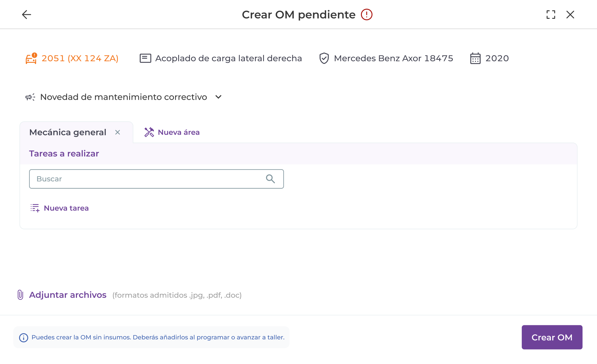Click the Adjuntar archivos link
Screen dimensions: 597x364
tap(68, 295)
